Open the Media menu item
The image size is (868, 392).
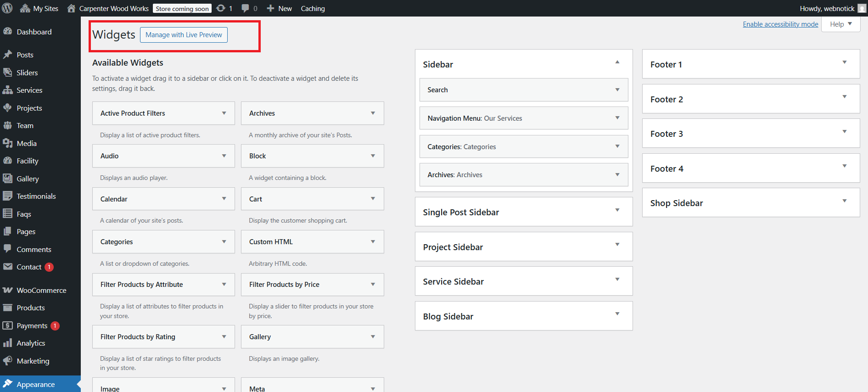coord(27,143)
